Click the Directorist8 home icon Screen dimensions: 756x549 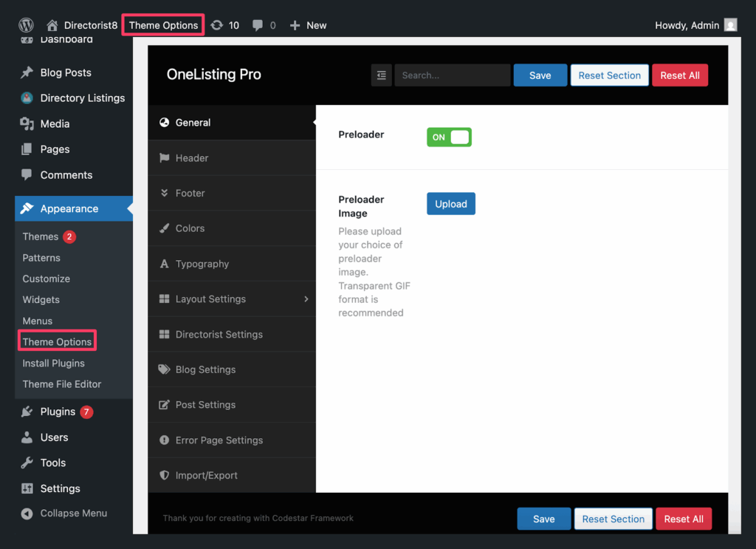click(x=52, y=25)
